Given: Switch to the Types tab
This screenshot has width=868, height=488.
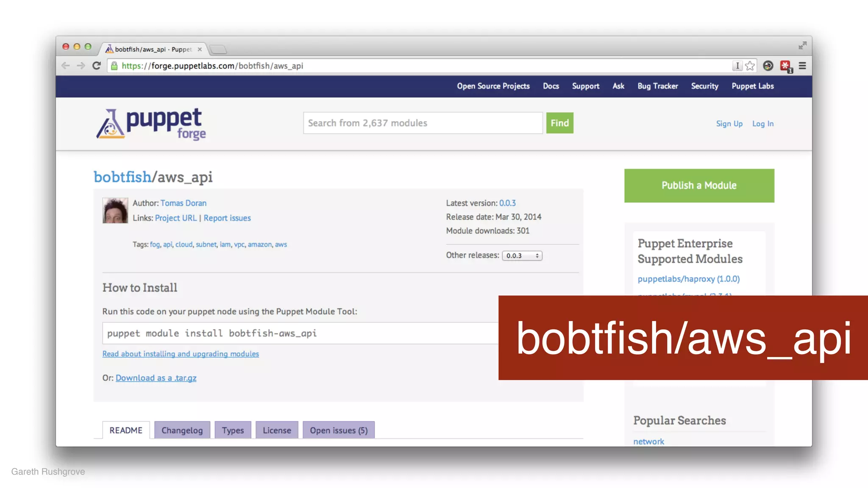Looking at the screenshot, I should [233, 430].
